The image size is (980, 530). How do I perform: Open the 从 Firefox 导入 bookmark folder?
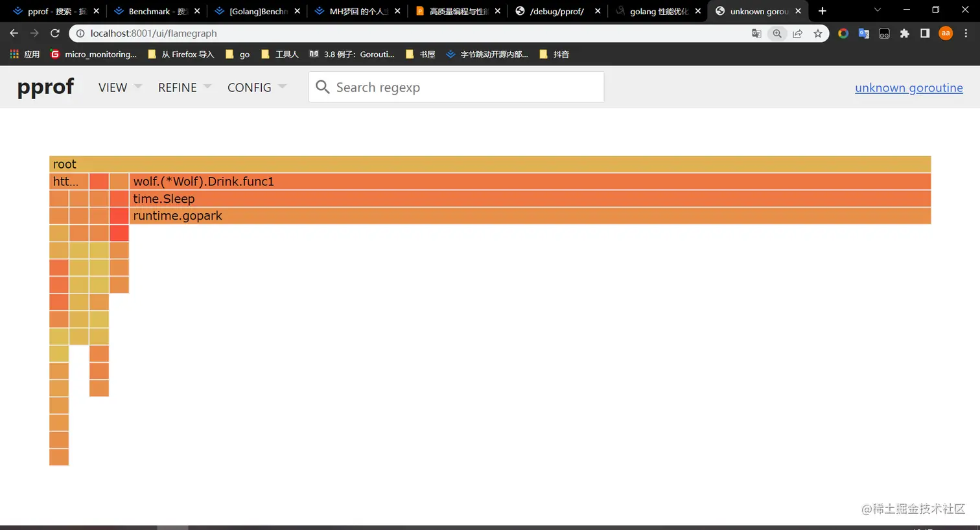coord(181,54)
